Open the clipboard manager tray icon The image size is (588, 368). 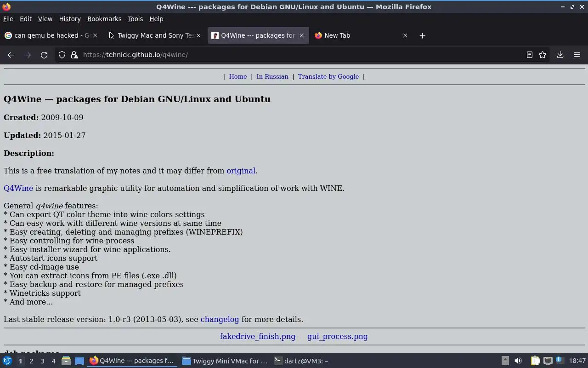[x=535, y=361]
